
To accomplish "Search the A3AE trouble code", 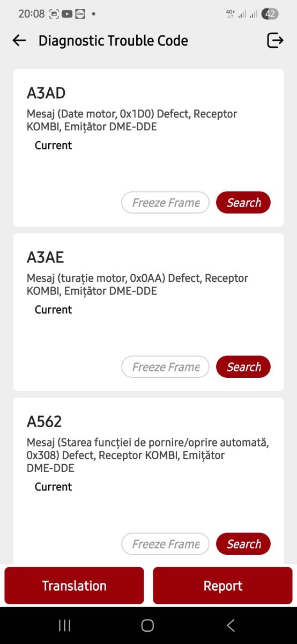I will click(x=243, y=367).
